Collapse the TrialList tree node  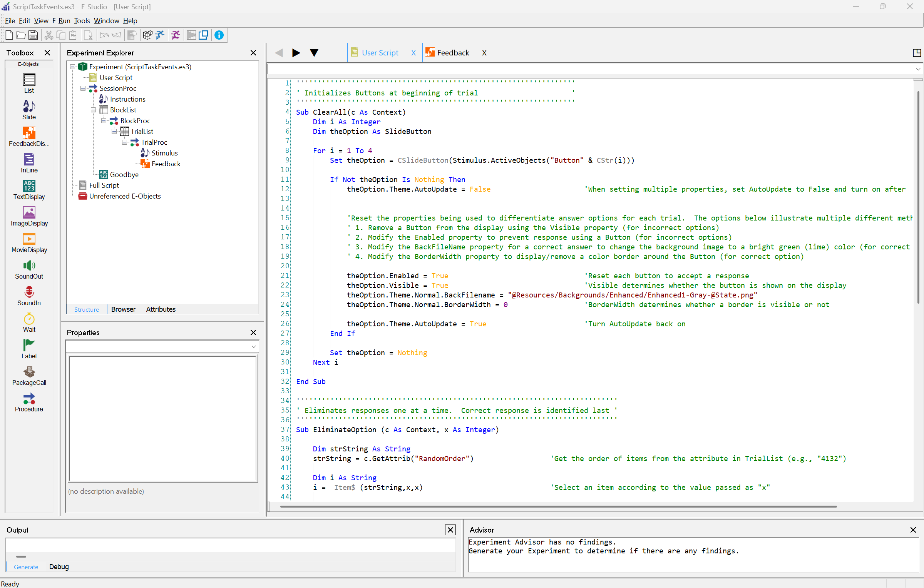tap(114, 132)
